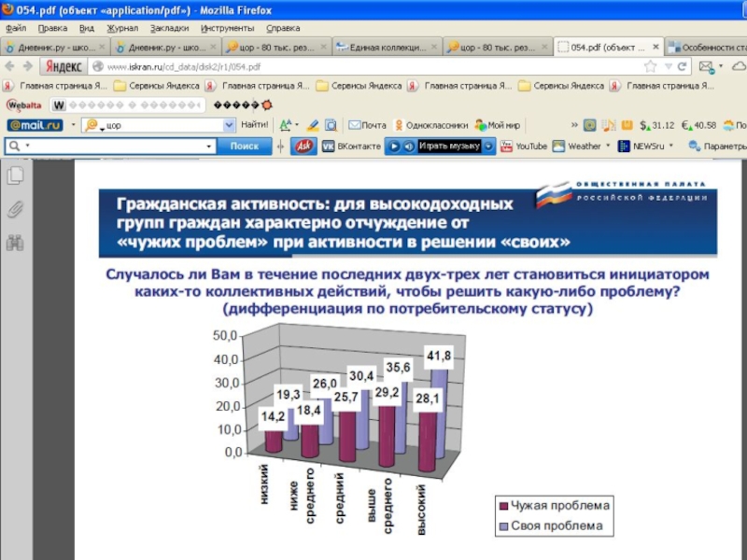Screen dimensions: 747x560
Task: Open Одноклассники link
Action: 431,125
